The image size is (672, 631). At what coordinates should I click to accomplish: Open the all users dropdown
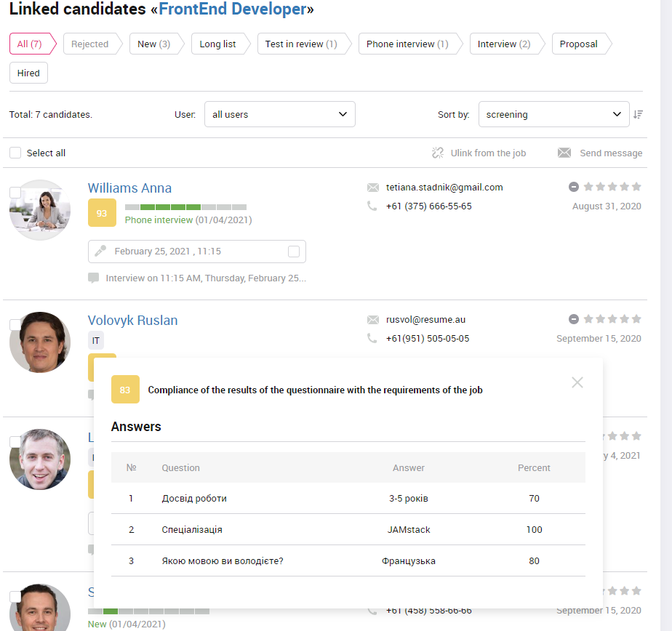[x=280, y=114]
